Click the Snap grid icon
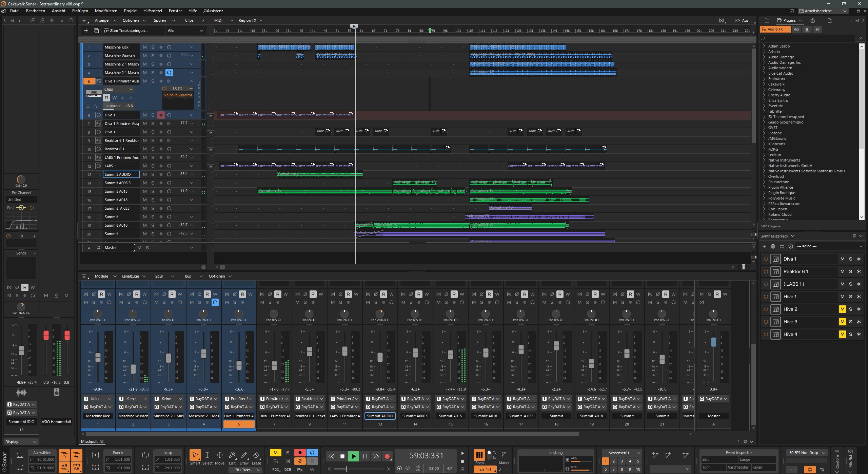Screen dimensions: 868x474 pyautogui.click(x=479, y=455)
